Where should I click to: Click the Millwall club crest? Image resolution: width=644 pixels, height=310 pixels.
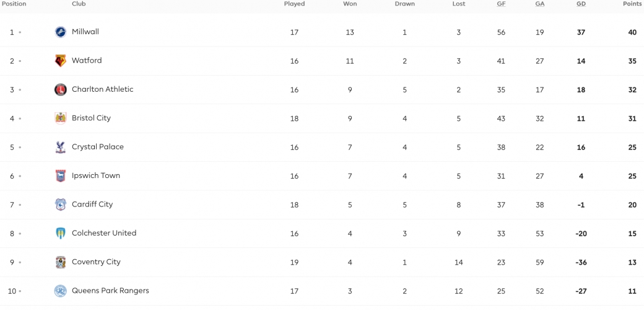click(x=61, y=32)
